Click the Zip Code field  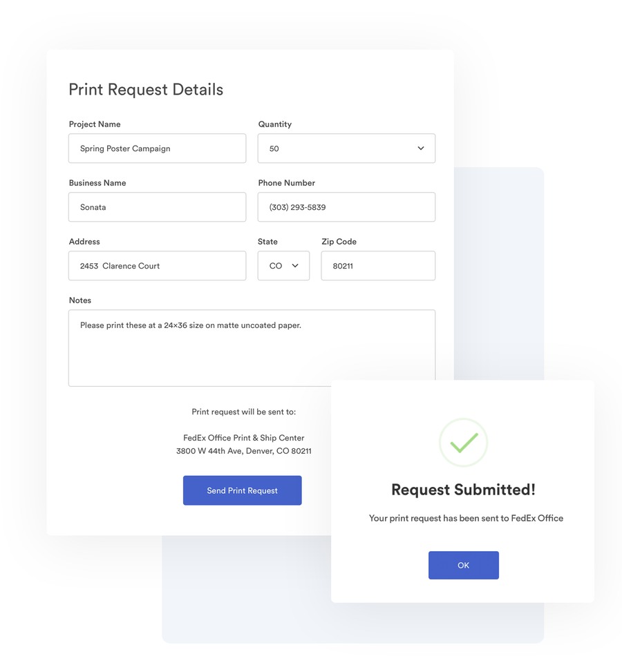(x=378, y=266)
